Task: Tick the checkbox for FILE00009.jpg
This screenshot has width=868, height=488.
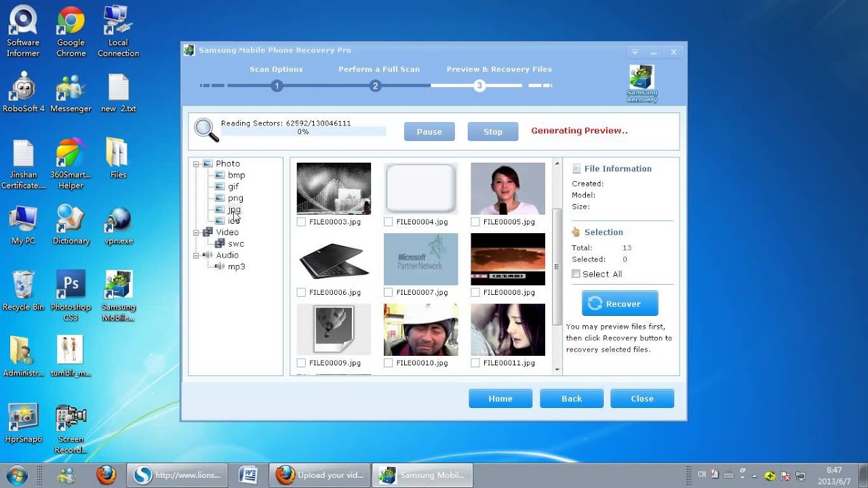Action: click(301, 363)
